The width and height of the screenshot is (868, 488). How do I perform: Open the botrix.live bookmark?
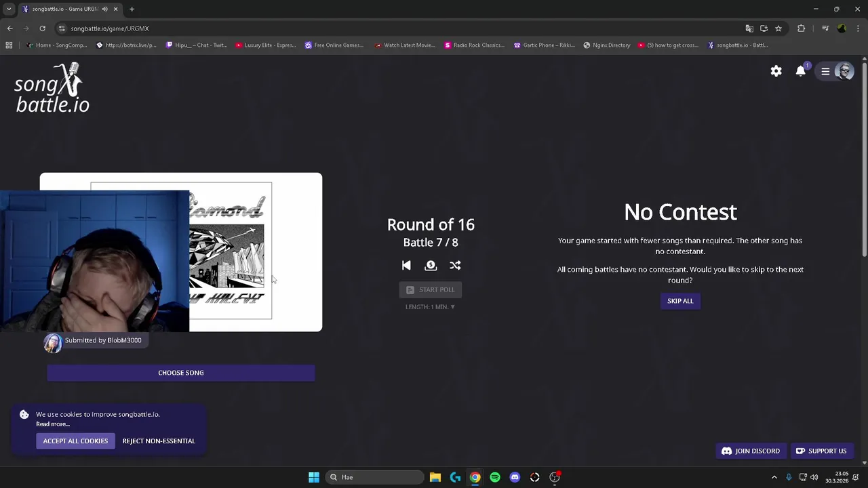[127, 45]
